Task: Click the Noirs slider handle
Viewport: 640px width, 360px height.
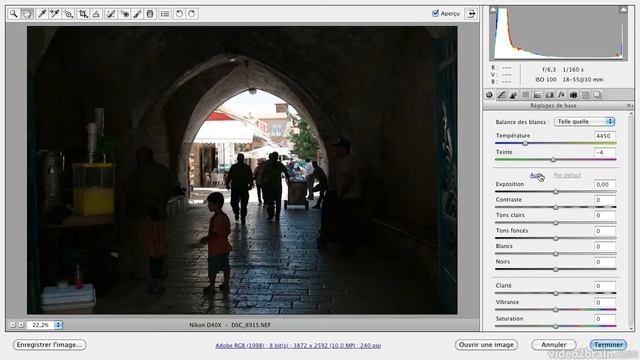Action: (x=556, y=269)
